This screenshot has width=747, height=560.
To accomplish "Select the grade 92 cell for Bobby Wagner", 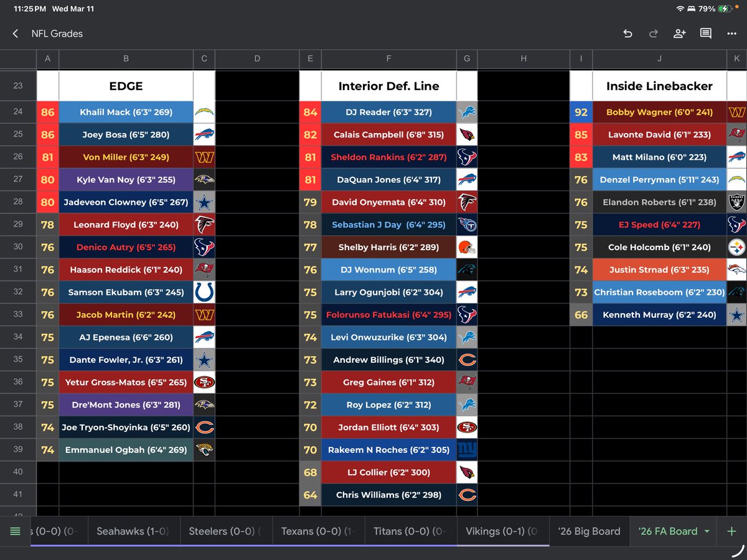I will coord(581,112).
